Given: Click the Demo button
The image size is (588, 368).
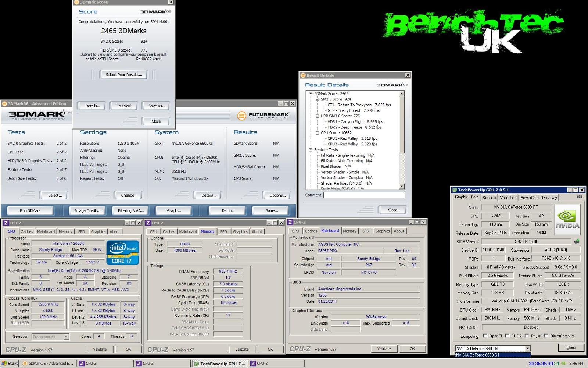Looking at the screenshot, I should [228, 210].
